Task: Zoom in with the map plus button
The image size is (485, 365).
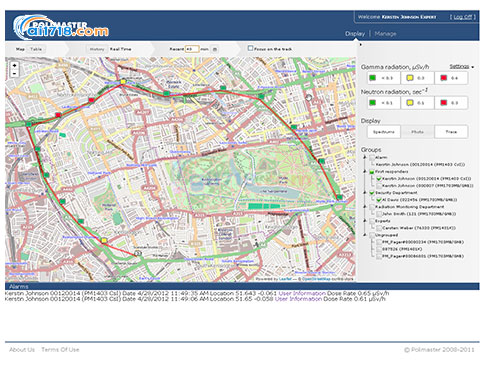Action: pyautogui.click(x=14, y=66)
